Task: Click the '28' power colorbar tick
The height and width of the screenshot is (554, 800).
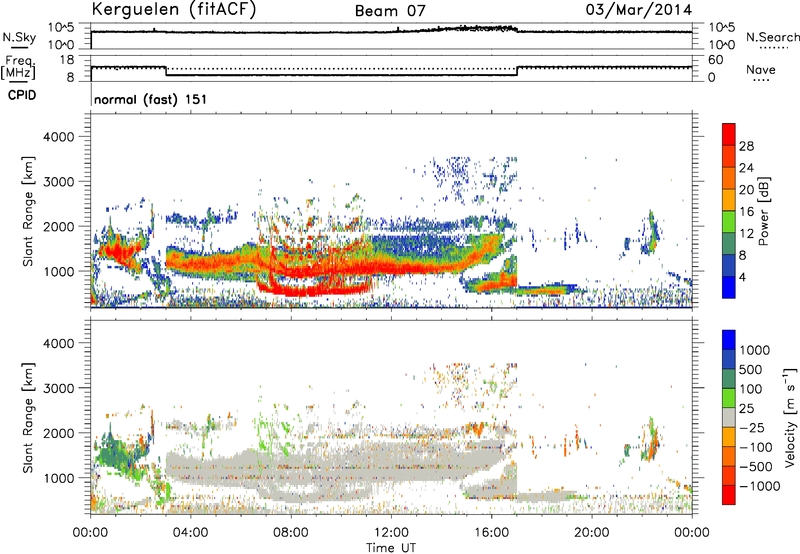Action: 746,146
